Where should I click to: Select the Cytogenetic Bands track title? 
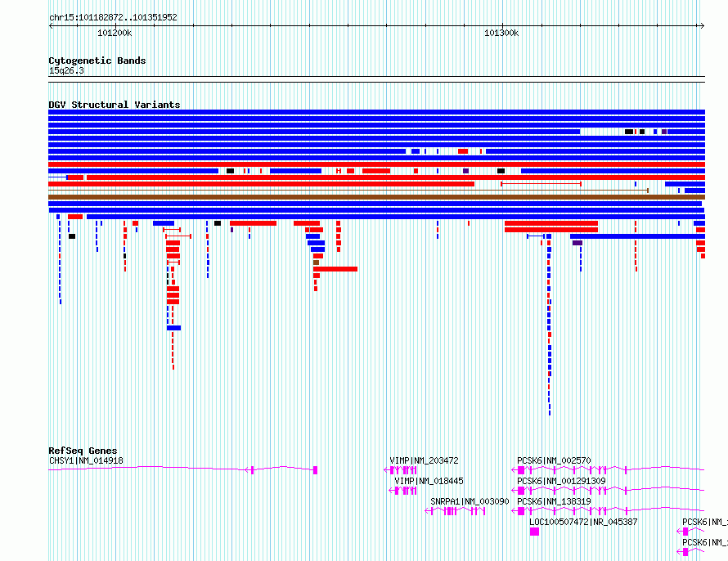point(97,61)
